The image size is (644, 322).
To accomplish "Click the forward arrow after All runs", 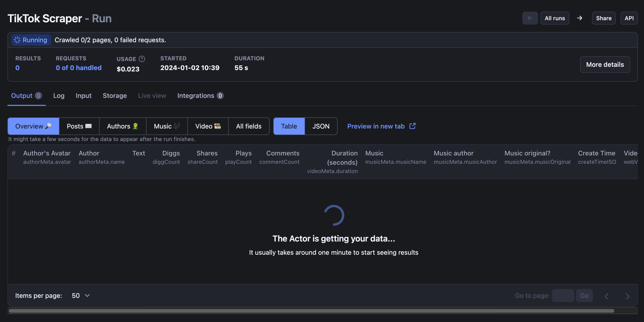I will click(x=579, y=18).
